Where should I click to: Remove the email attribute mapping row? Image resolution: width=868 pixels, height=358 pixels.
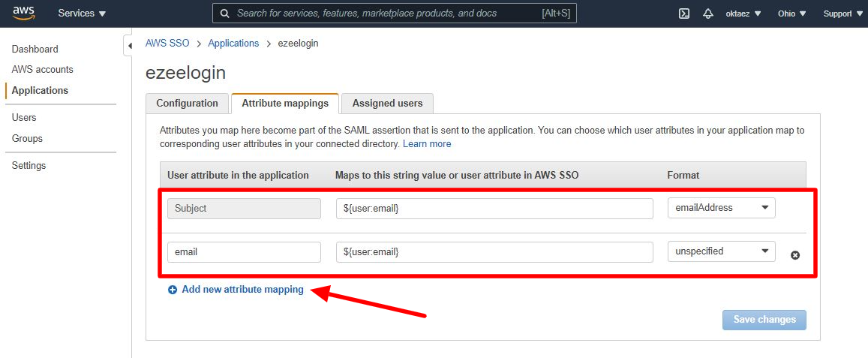point(795,255)
